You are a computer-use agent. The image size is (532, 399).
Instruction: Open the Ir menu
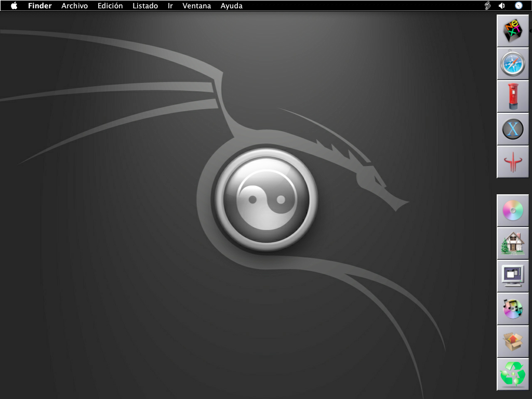(x=170, y=6)
